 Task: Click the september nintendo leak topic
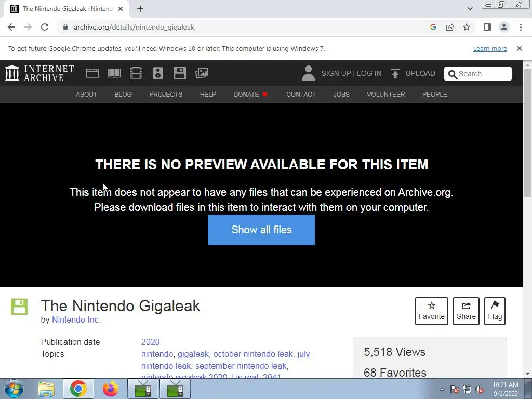[241, 366]
